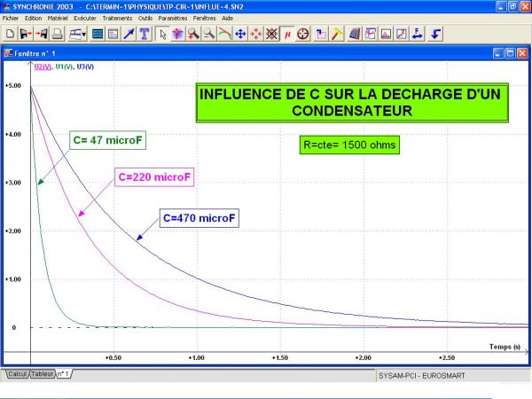
Task: Click the Fenêtre n° 1 title bar icon
Action: pyautogui.click(x=8, y=53)
